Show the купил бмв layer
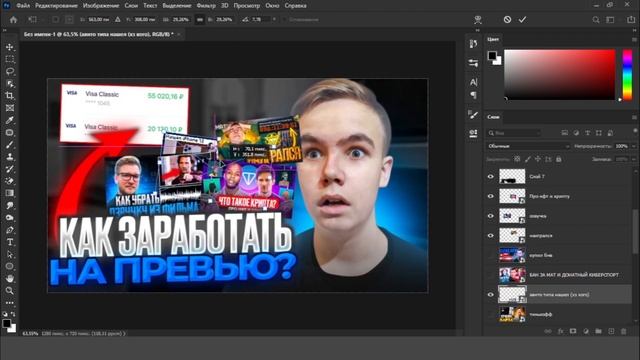Screen dimensions: 640x360 (x=491, y=255)
